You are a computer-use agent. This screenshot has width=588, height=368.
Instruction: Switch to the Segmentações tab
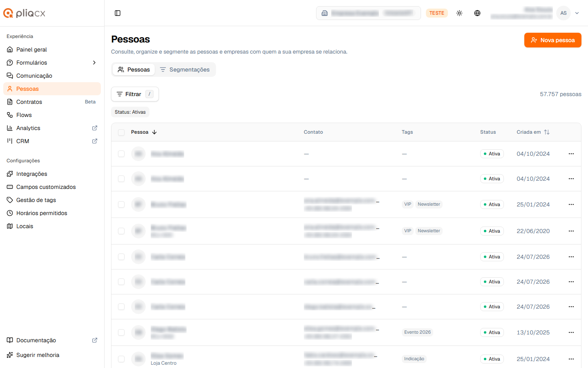pyautogui.click(x=185, y=70)
